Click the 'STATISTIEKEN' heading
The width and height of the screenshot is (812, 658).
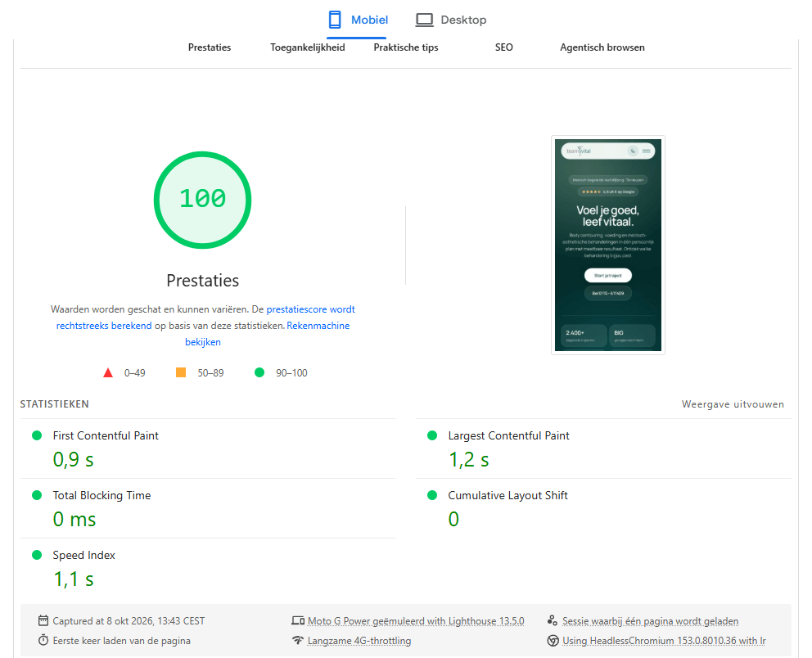pyautogui.click(x=54, y=404)
